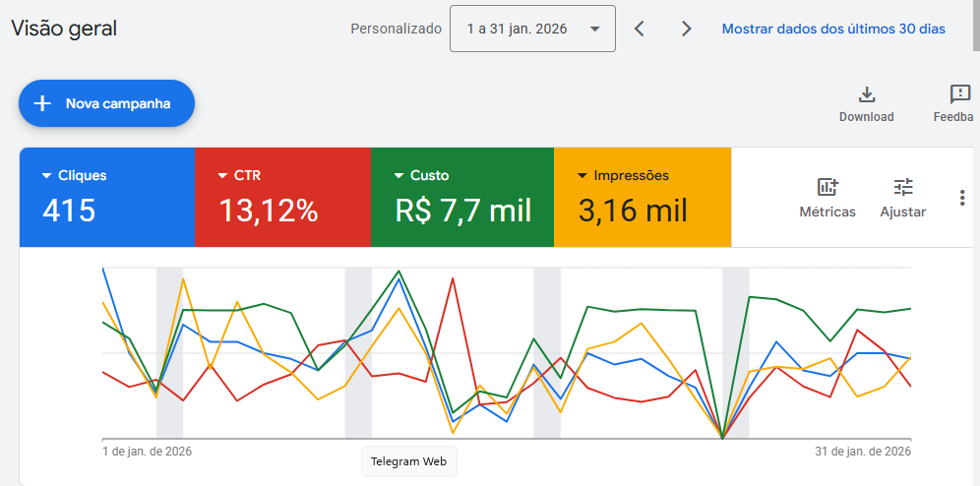Select the red CTR 13,12% scorecard

coord(282,198)
